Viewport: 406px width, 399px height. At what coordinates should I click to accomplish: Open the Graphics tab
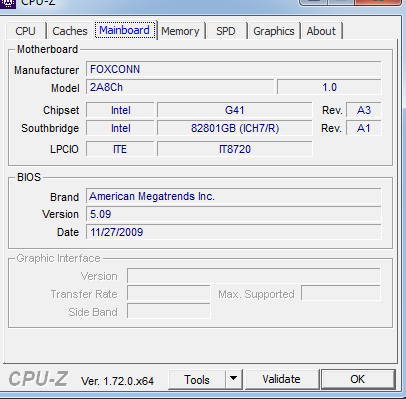point(274,31)
